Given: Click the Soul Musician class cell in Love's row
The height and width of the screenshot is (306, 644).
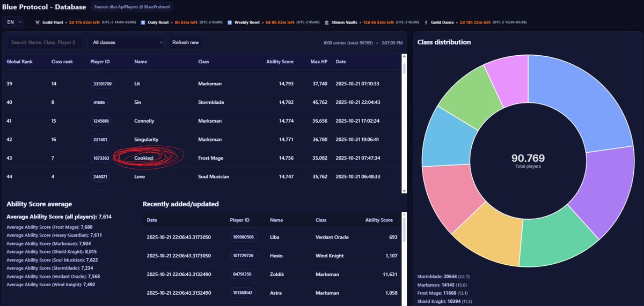Looking at the screenshot, I should (213, 176).
